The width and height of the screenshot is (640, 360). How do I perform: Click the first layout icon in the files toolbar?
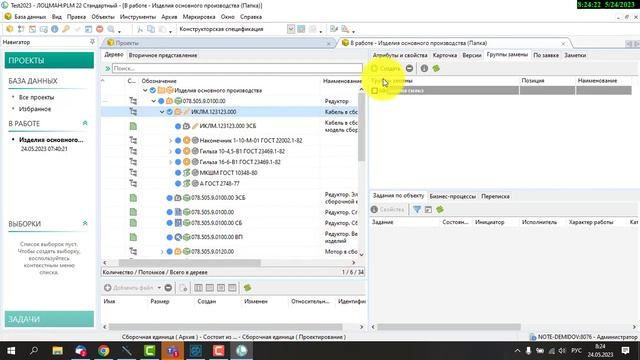198,288
